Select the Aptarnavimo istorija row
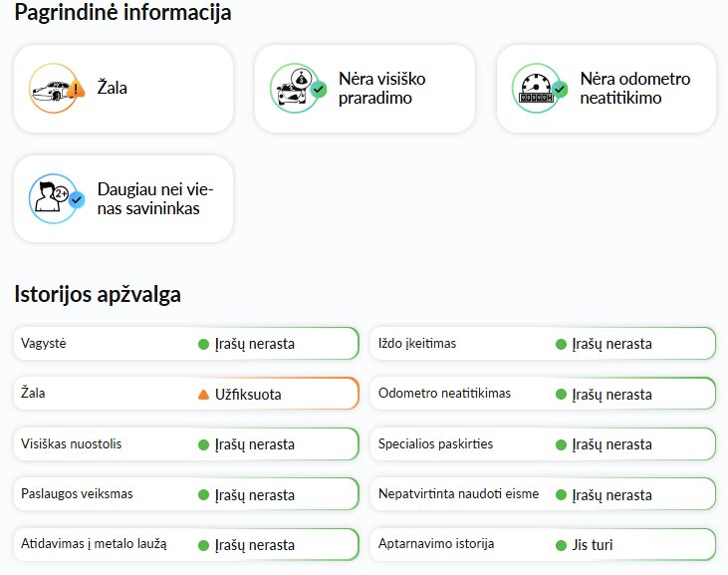 tap(543, 544)
